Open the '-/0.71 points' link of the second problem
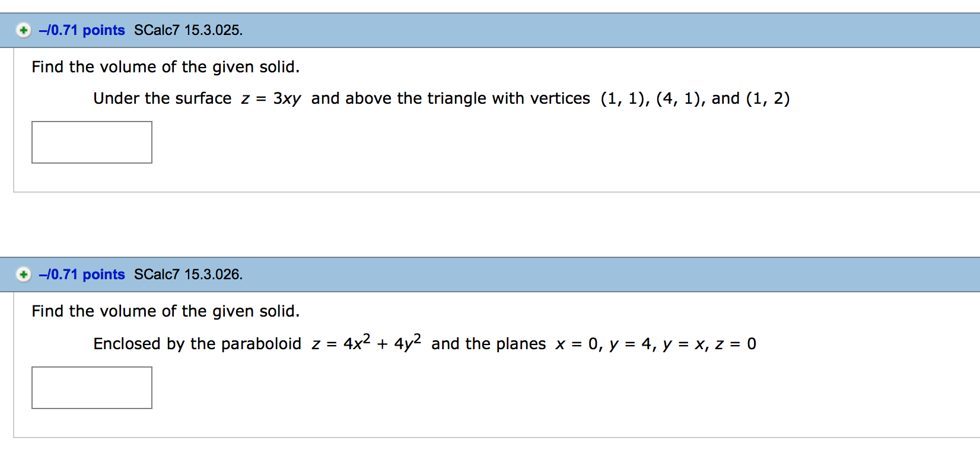 tap(81, 275)
